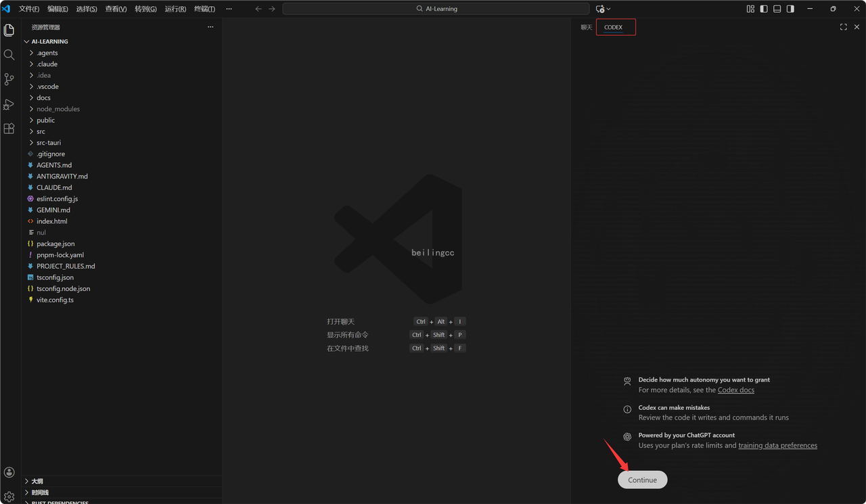Open the Customize Layout icon
The image size is (866, 504).
(750, 9)
